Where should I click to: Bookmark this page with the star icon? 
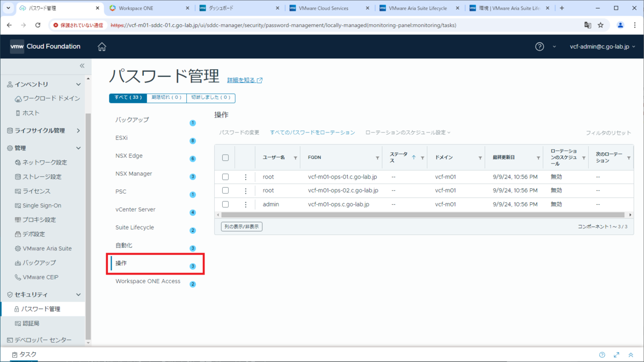point(601,25)
